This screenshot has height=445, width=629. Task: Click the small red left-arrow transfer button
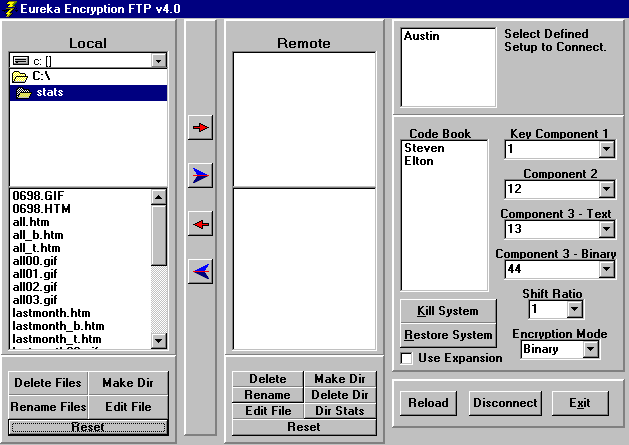201,224
